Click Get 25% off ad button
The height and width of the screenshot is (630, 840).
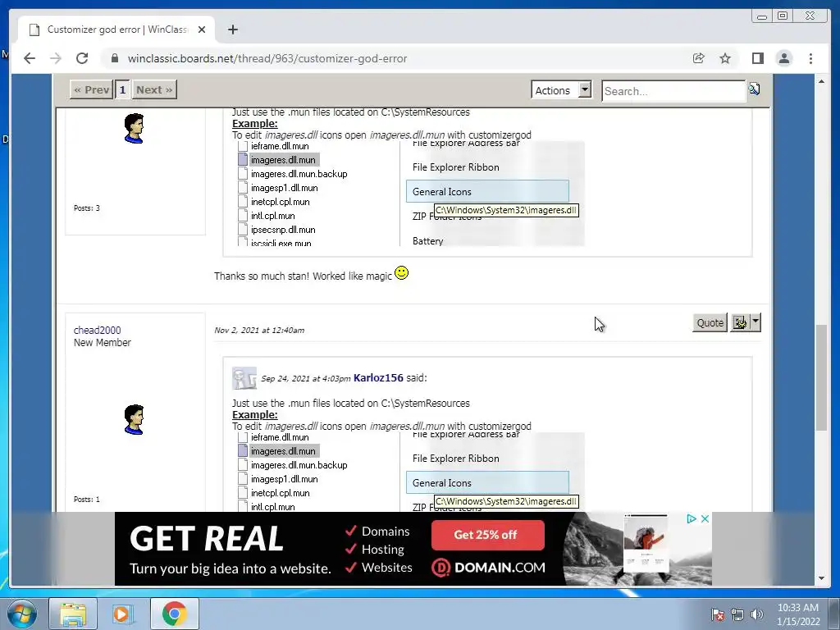[487, 535]
